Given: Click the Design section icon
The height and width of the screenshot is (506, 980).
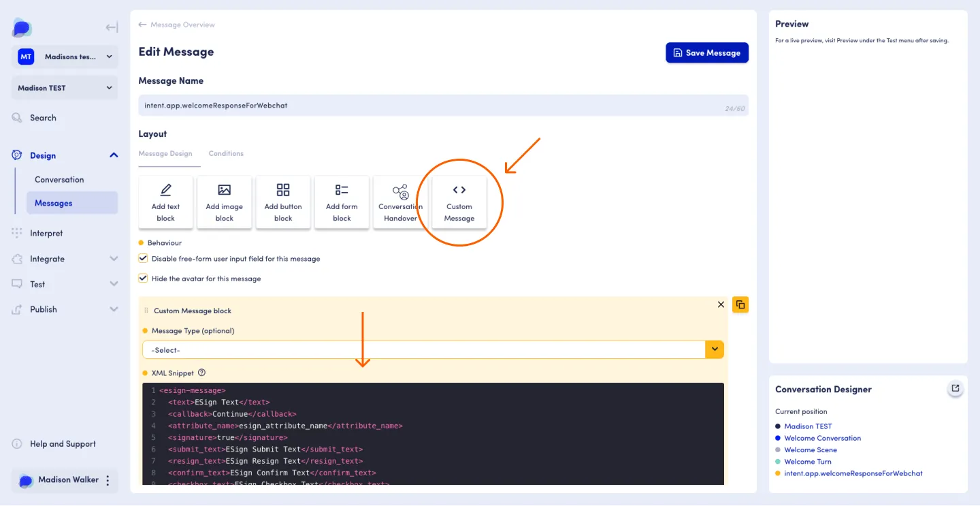Looking at the screenshot, I should [x=18, y=155].
